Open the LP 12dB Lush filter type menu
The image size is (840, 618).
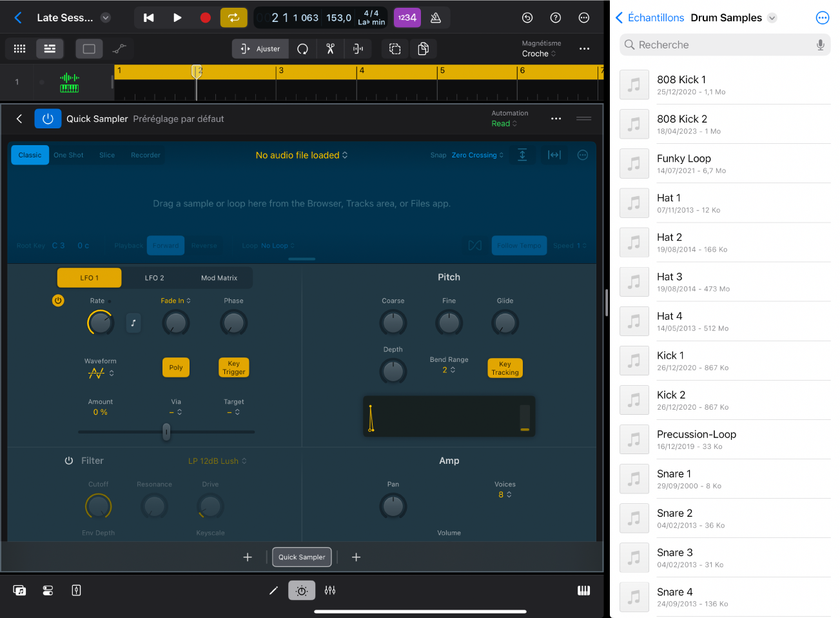(217, 461)
